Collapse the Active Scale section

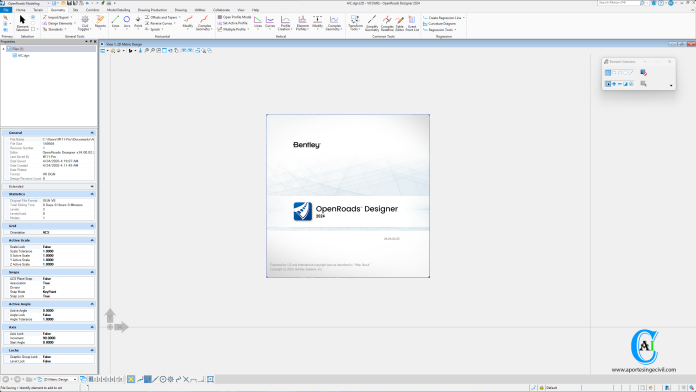pyautogui.click(x=92, y=240)
